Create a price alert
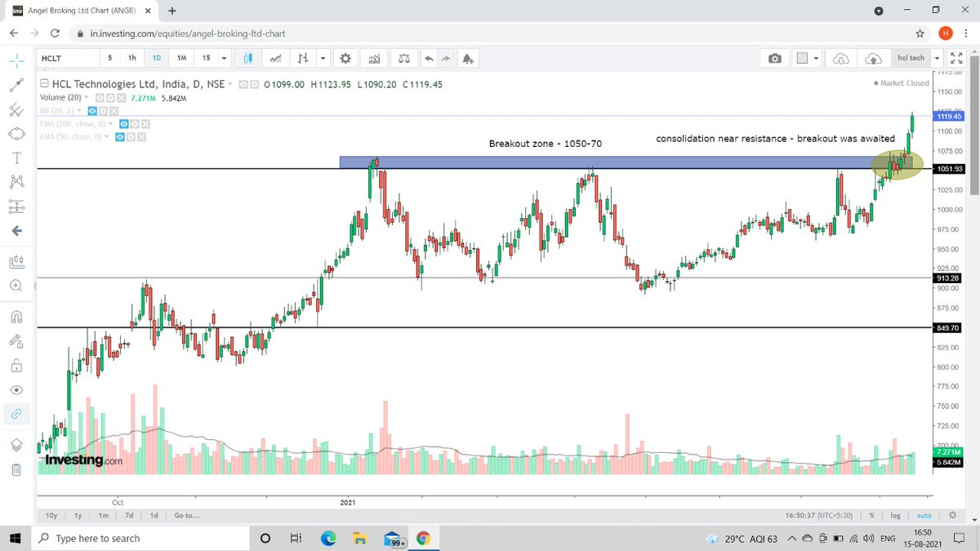 (468, 59)
